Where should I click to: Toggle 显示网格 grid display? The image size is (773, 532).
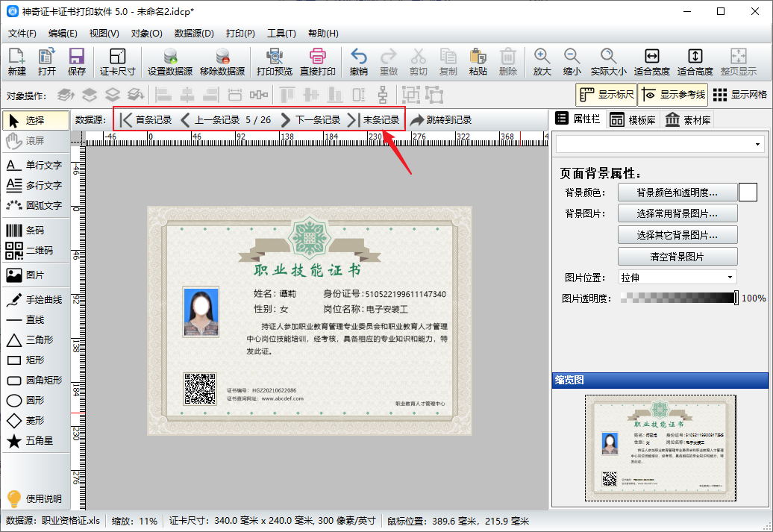click(740, 95)
